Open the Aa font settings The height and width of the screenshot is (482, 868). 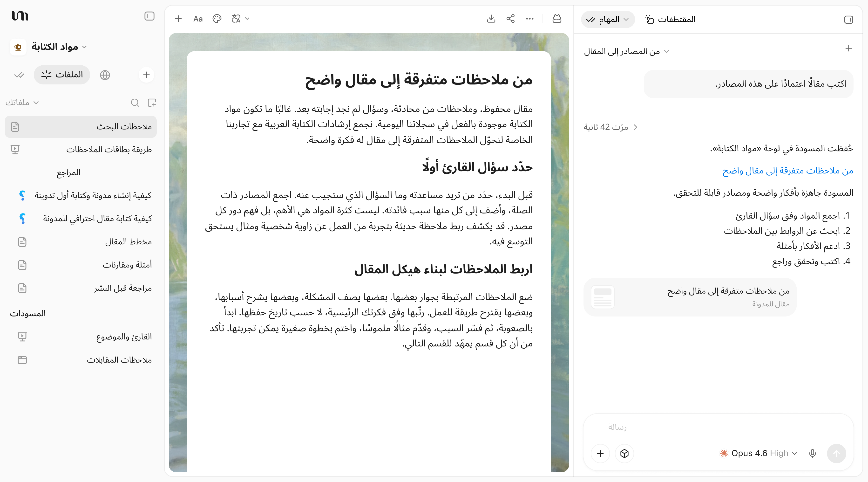point(198,19)
